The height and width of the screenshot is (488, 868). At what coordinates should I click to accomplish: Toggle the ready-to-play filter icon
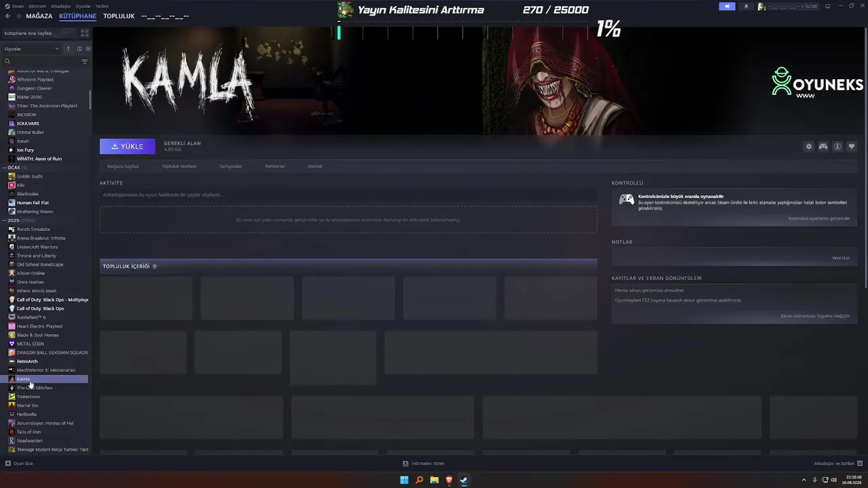tap(87, 49)
